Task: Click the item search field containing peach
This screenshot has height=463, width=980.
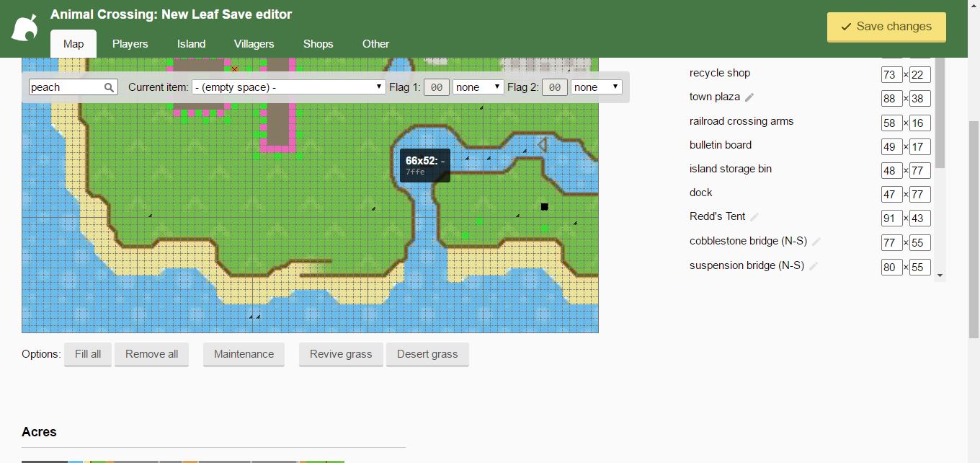Action: (73, 87)
